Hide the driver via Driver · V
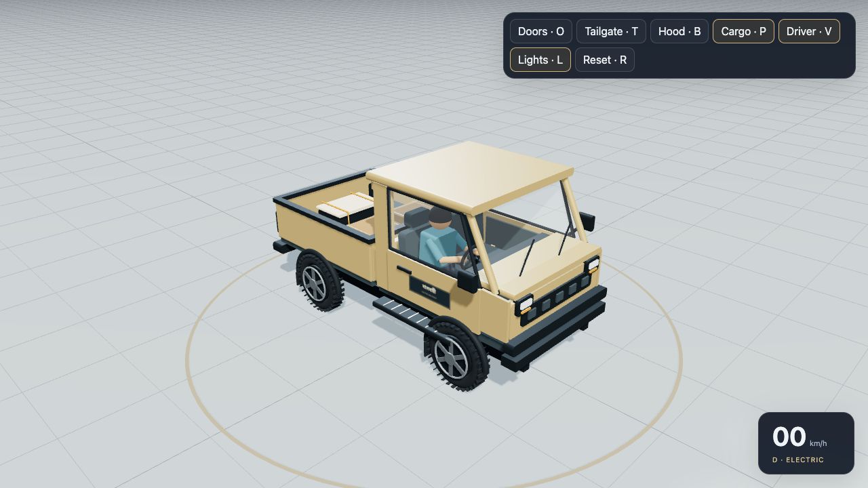 coord(809,31)
